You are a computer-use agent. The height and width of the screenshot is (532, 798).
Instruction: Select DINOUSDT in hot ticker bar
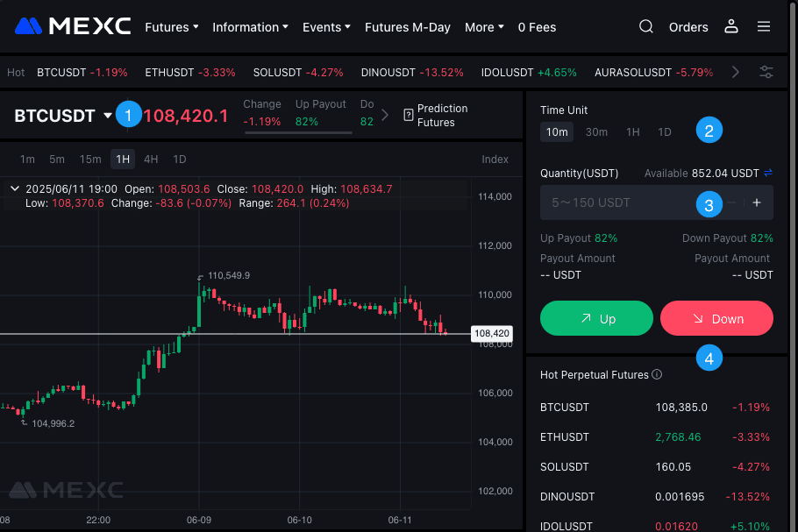click(412, 72)
